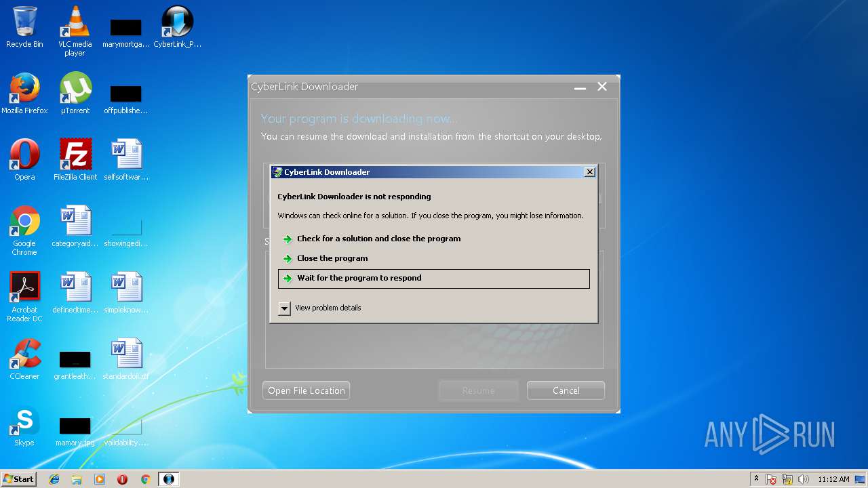Screen dimensions: 868x488
Task: Launch Acrobat Reader DC shortcut
Action: (24, 297)
